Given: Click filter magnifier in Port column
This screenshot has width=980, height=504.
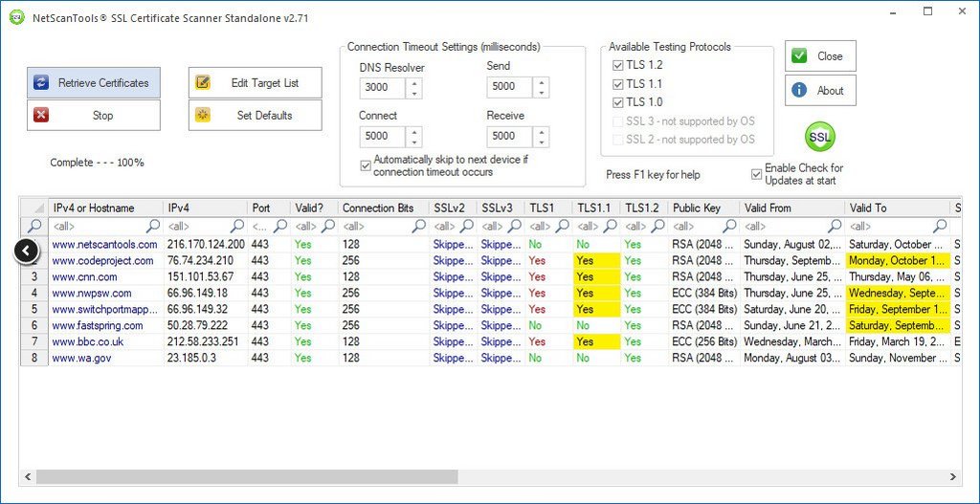Looking at the screenshot, I should [280, 226].
